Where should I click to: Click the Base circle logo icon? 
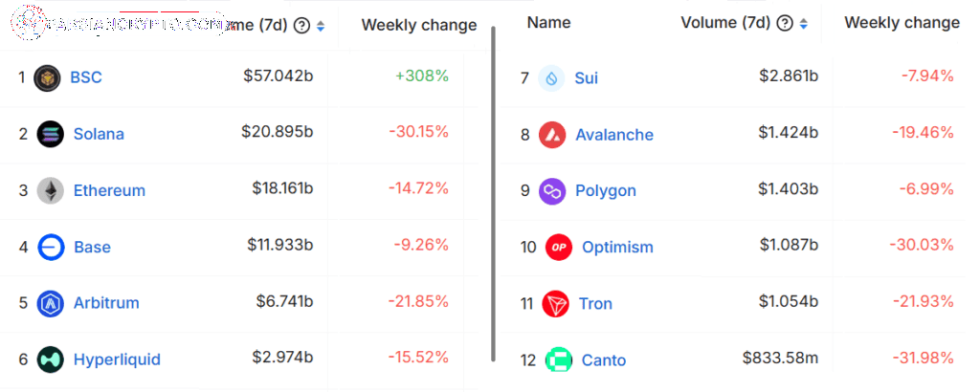tap(51, 247)
